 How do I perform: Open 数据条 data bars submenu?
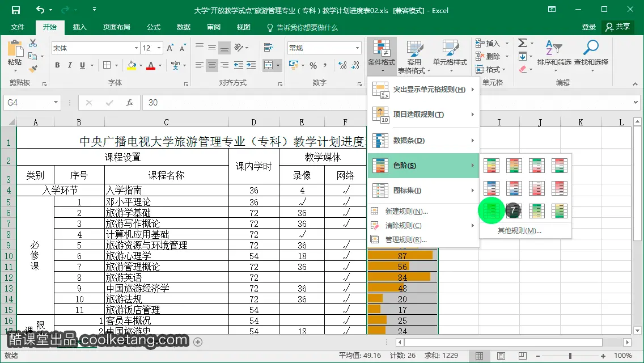[x=423, y=141]
